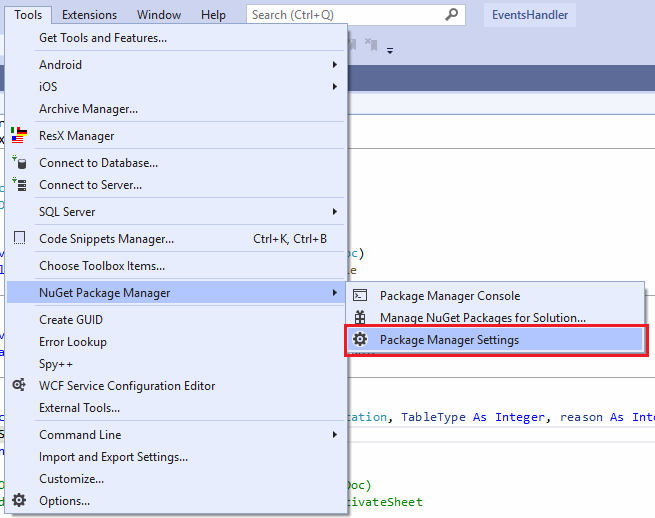This screenshot has width=655, height=518.
Task: Click the Connect to Server icon
Action: point(19,184)
